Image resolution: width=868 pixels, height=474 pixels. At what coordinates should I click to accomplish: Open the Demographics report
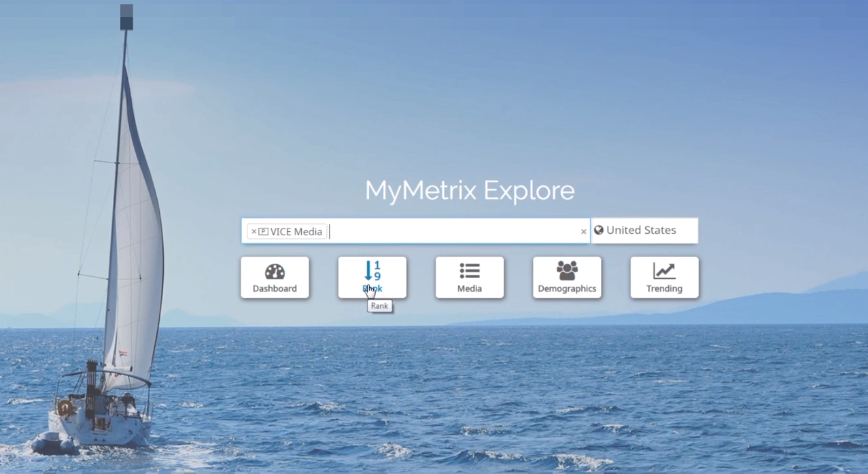[566, 277]
